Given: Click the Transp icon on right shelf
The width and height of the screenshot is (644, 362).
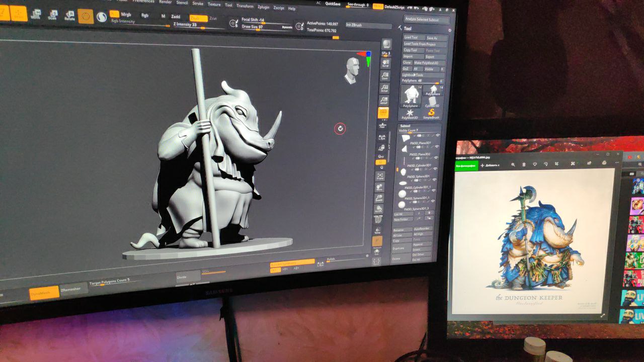Looking at the screenshot, I should pyautogui.click(x=377, y=231).
